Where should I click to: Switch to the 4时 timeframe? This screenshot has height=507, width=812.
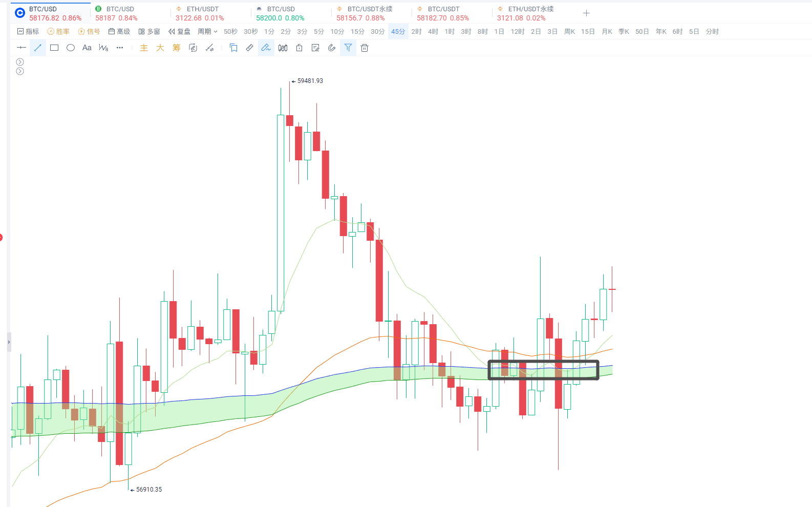(433, 31)
